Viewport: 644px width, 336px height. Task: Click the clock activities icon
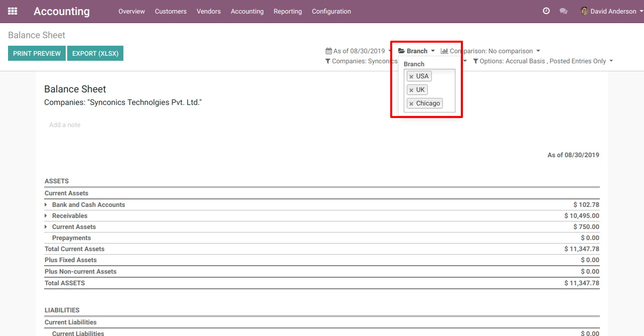(x=546, y=11)
